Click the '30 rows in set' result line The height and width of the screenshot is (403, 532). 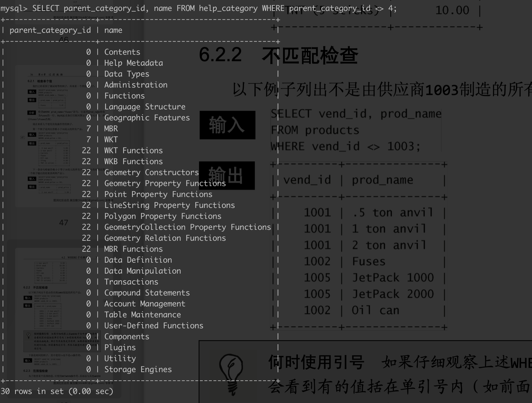coord(57,391)
